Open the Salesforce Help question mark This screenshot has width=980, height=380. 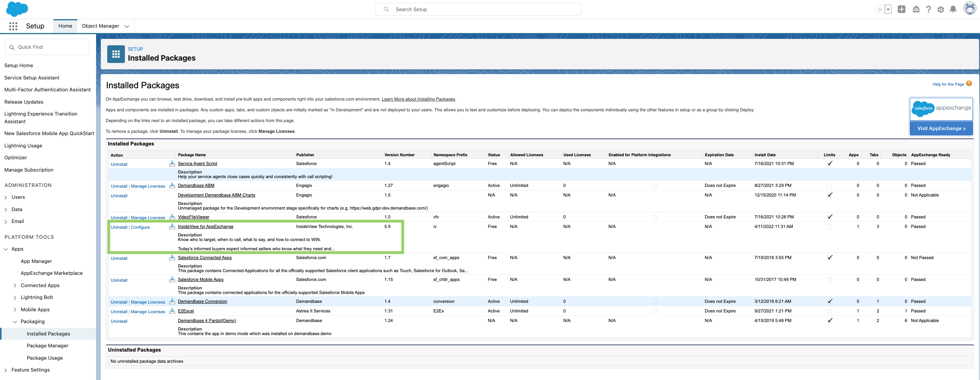point(929,10)
